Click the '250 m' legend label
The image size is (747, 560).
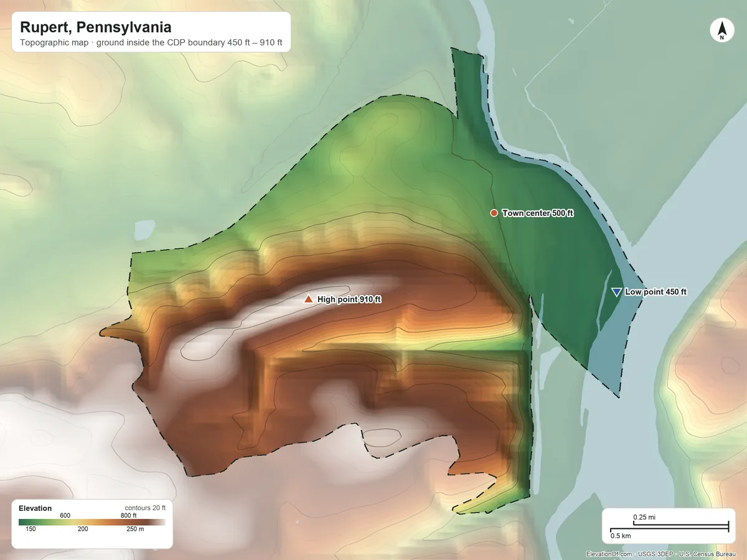[x=135, y=530]
